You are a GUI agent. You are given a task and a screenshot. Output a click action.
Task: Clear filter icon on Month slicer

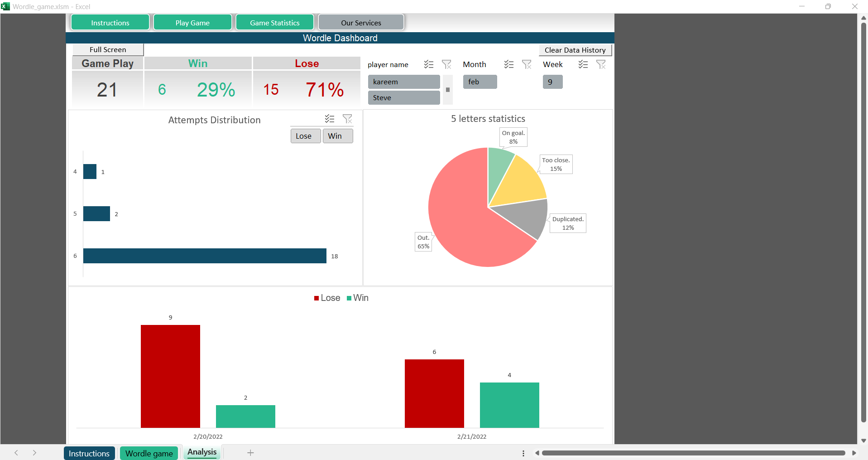click(527, 64)
